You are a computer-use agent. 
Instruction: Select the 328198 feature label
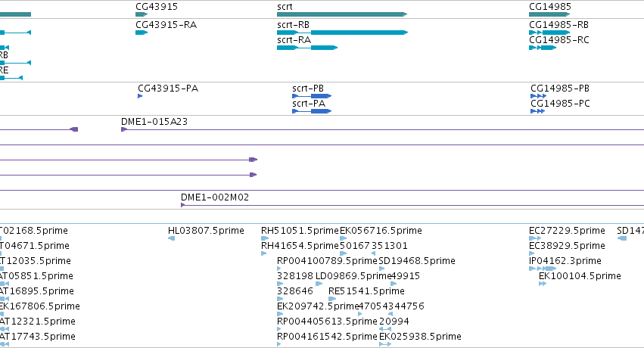295,276
